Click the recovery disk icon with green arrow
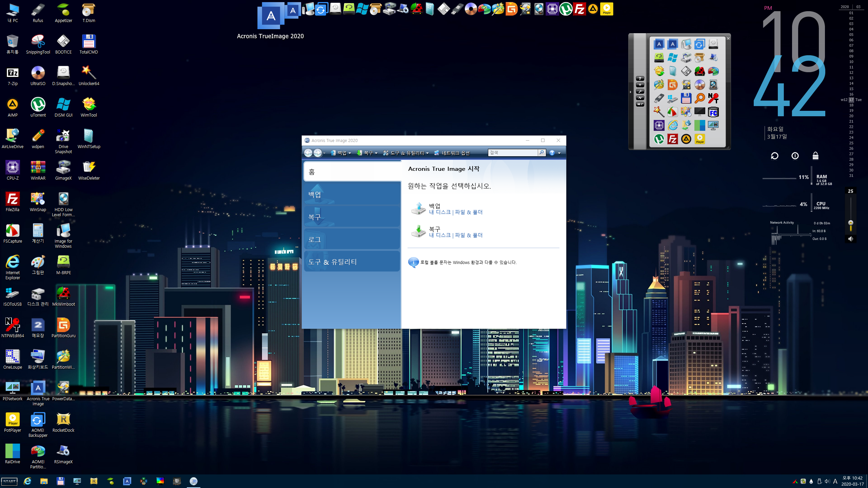 coord(418,231)
